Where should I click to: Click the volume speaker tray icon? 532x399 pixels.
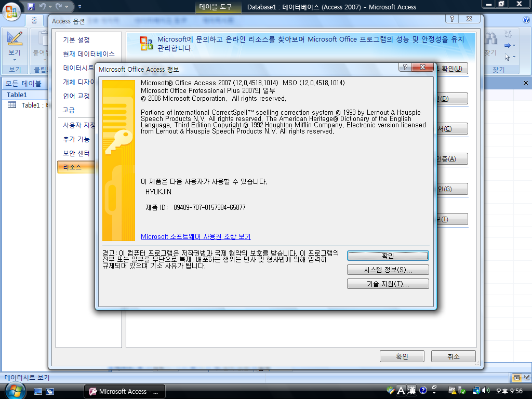coord(486,391)
